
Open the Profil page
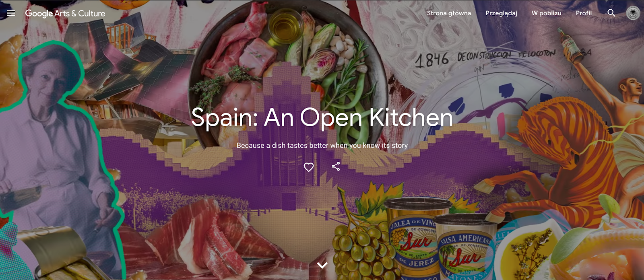pyautogui.click(x=584, y=13)
